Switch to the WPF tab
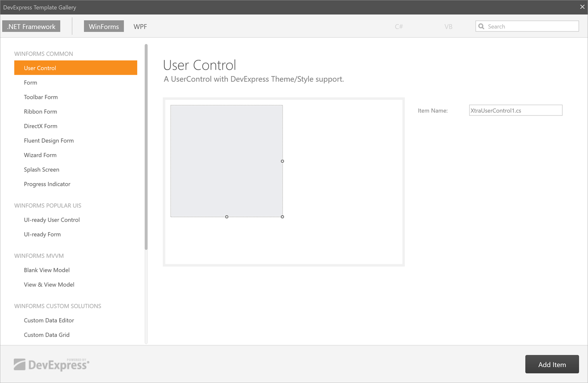588x383 pixels. pos(140,27)
